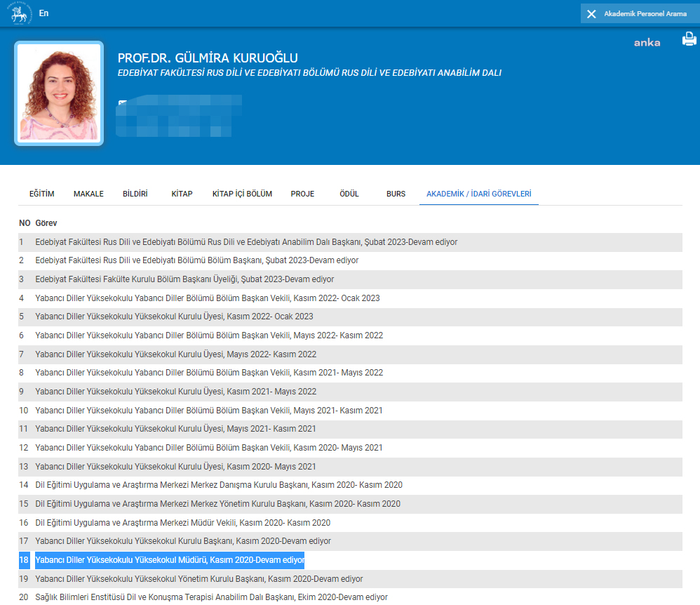Image resolution: width=700 pixels, height=605 pixels.
Task: Click row 9 Yüksekokul Kurulu Üyesi, Kasım 2021- Mayıs 2022
Action: 350,392
